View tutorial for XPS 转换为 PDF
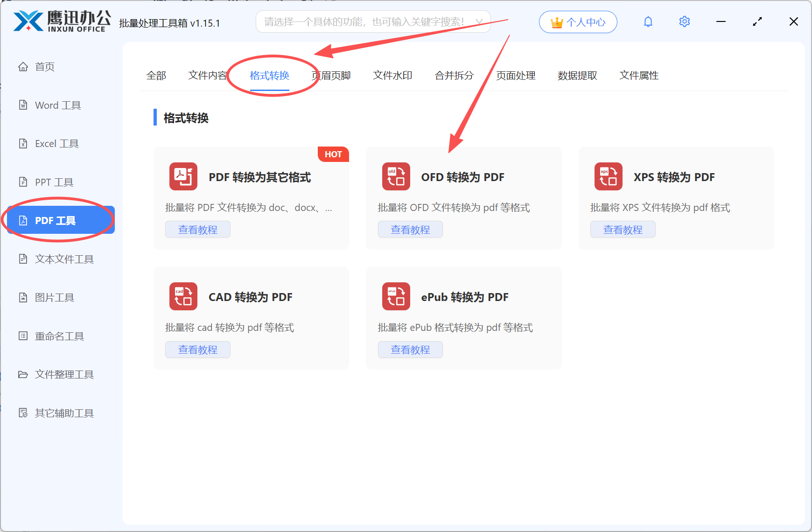This screenshot has width=812, height=532. 623,230
